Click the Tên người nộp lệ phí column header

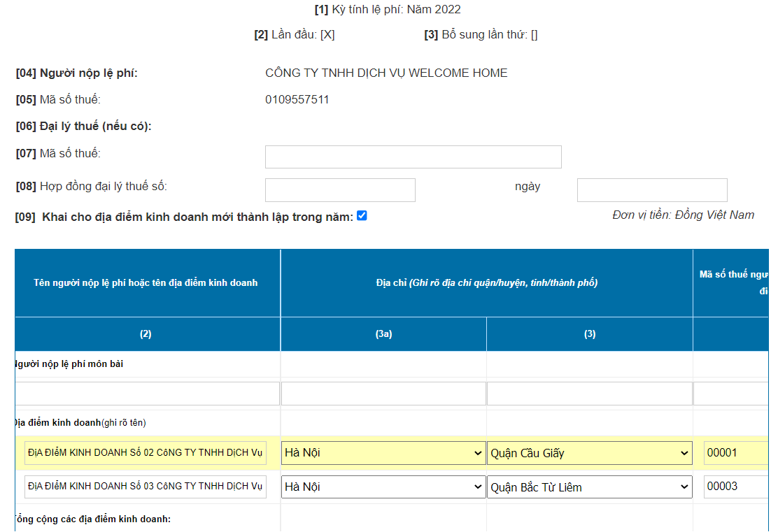(x=146, y=283)
